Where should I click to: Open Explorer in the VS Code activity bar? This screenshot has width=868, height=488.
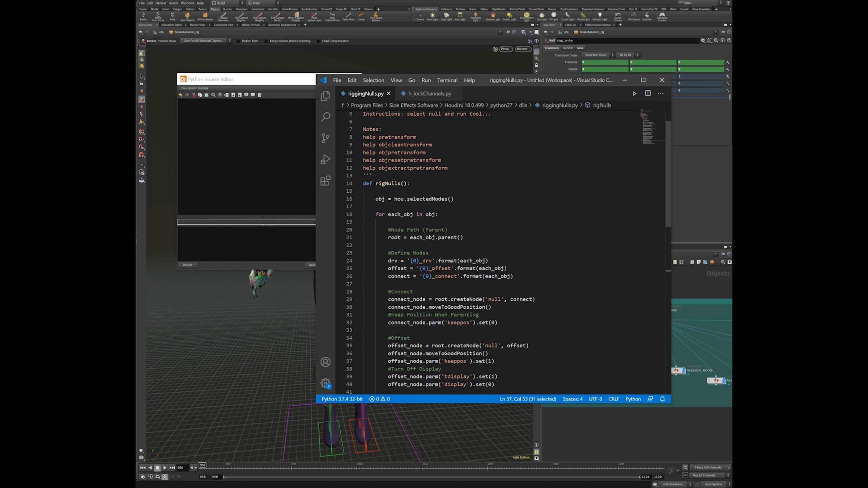click(x=325, y=96)
